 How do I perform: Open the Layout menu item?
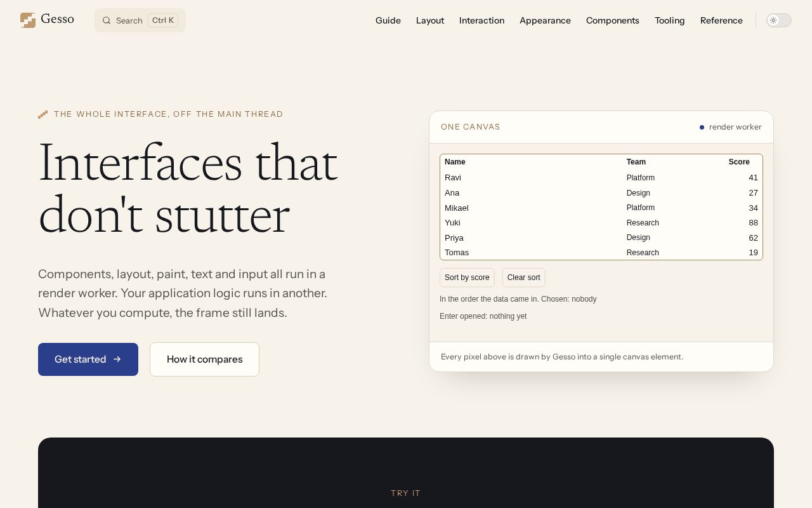pos(430,20)
